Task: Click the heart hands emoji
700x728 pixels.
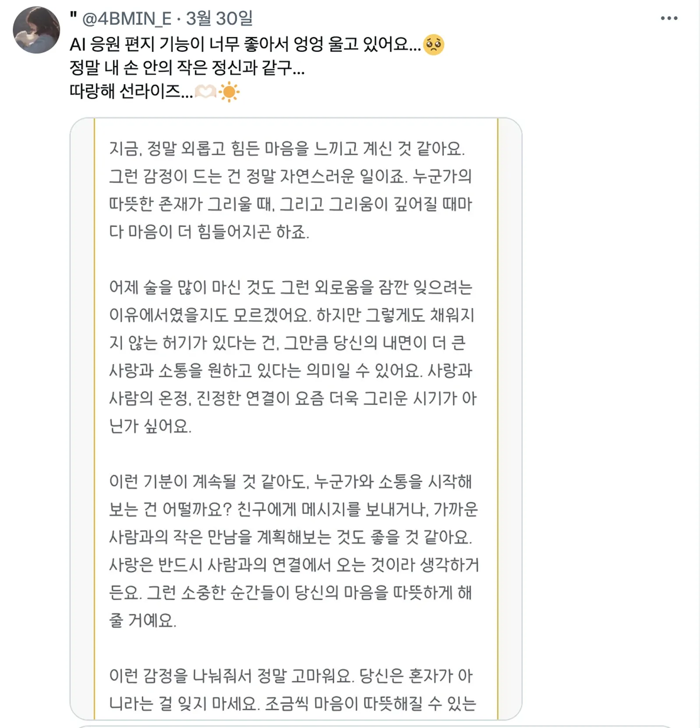Action: pos(205,92)
